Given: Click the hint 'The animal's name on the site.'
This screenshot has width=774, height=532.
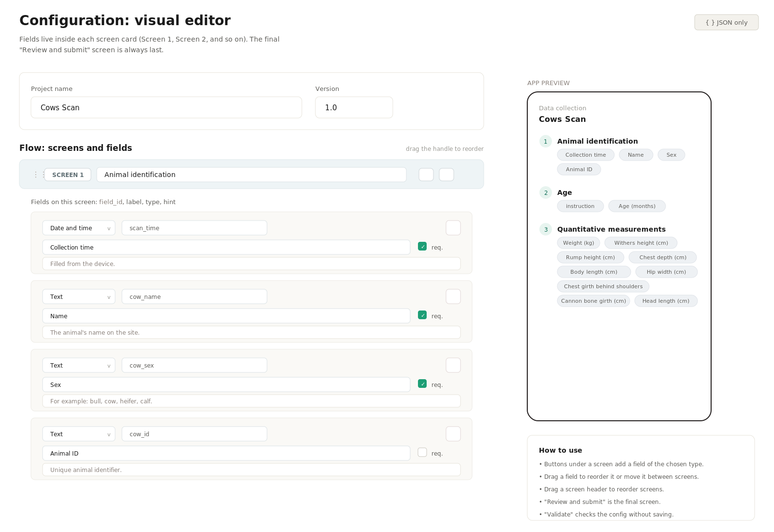Looking at the screenshot, I should point(252,332).
